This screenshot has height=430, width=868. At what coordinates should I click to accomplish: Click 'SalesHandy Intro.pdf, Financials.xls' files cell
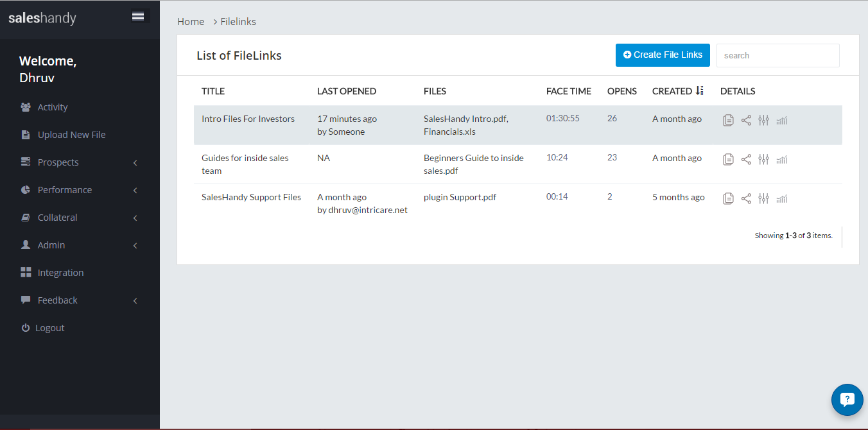click(x=466, y=125)
